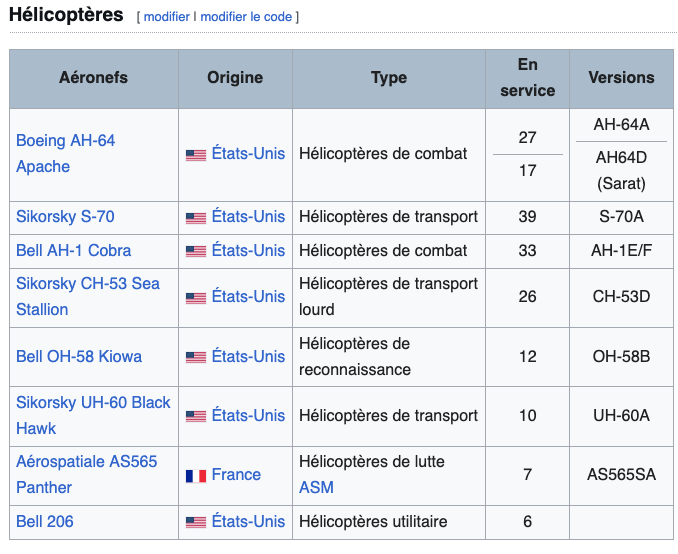The image size is (678, 554).
Task: Open the Bell 206 link
Action: coord(45,522)
